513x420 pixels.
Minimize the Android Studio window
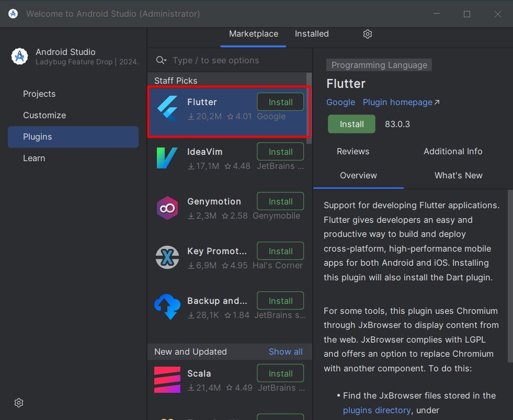(x=437, y=14)
